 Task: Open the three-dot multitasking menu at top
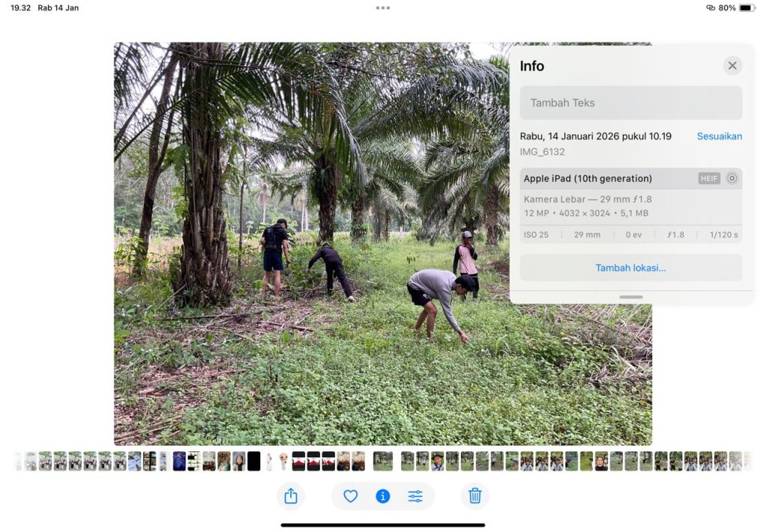pyautogui.click(x=383, y=8)
